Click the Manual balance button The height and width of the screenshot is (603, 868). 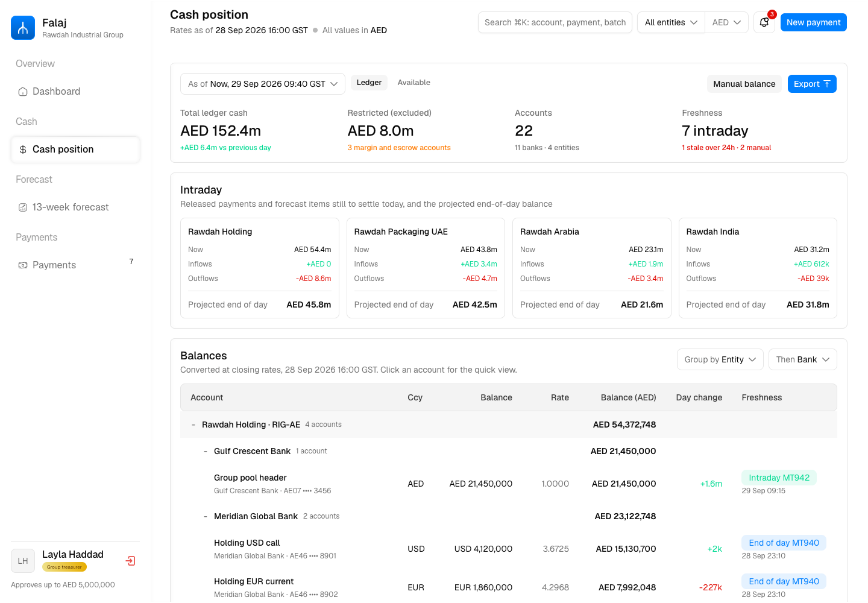[x=744, y=84]
